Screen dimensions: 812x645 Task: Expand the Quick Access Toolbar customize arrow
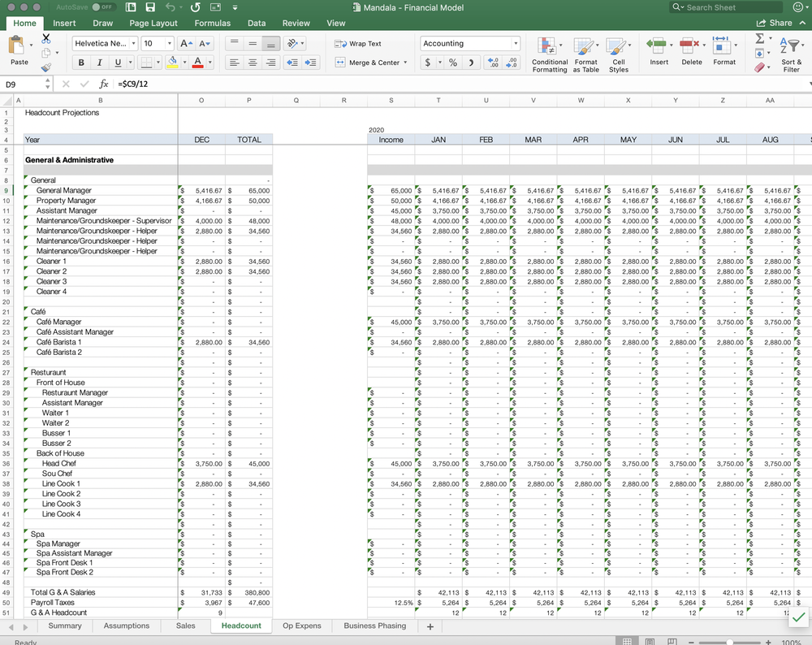point(235,7)
